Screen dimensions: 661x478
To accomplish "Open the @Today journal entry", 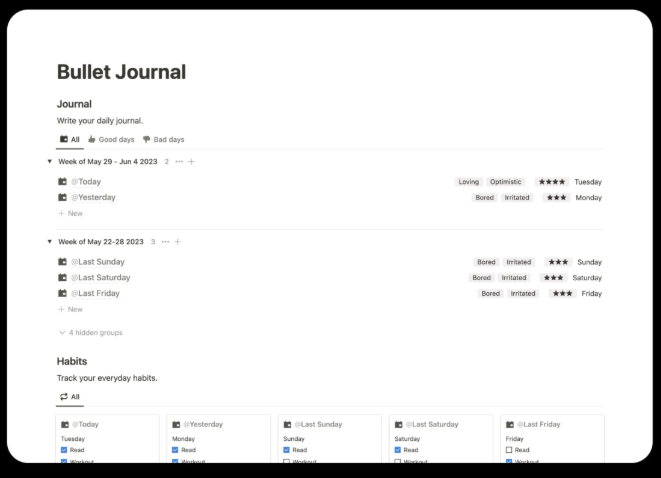I will coord(86,182).
